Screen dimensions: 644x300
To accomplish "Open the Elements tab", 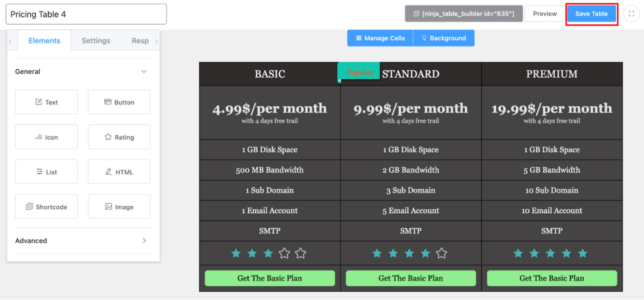I will (x=45, y=41).
